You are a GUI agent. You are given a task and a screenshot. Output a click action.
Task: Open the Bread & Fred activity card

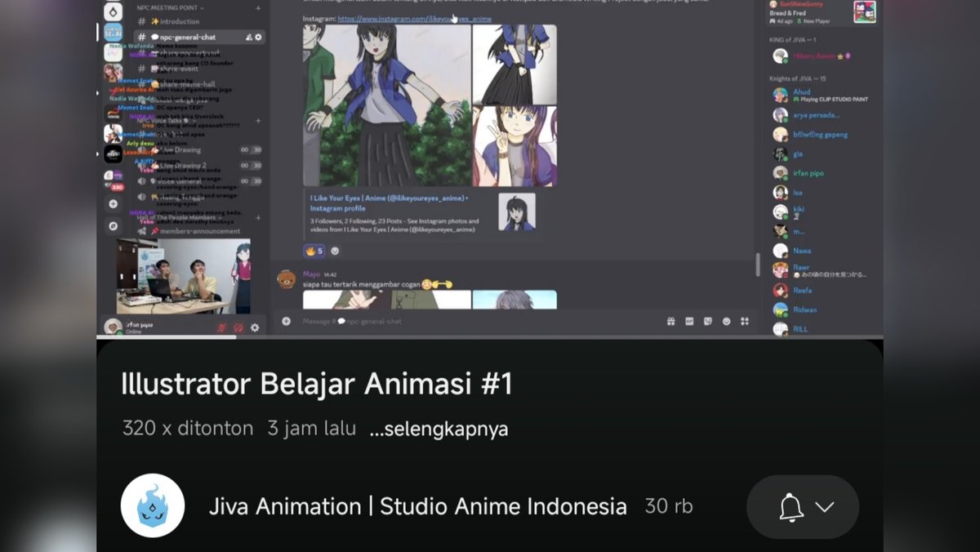pos(823,12)
